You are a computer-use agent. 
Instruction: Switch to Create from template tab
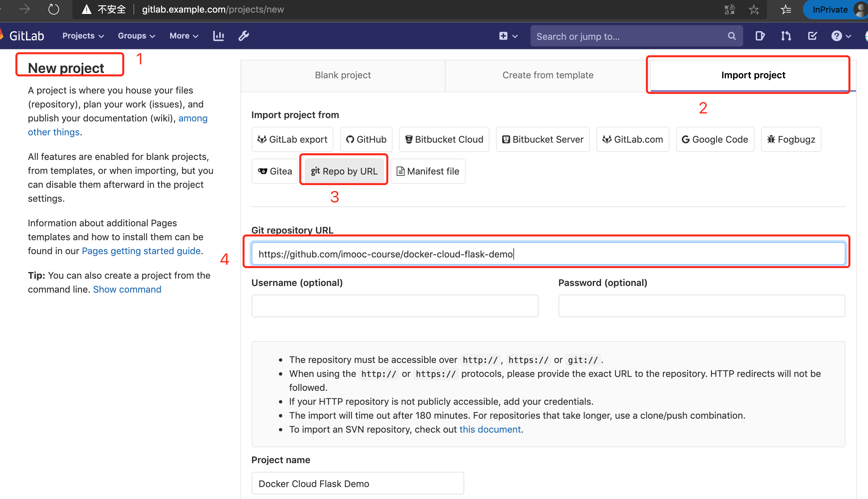click(548, 75)
